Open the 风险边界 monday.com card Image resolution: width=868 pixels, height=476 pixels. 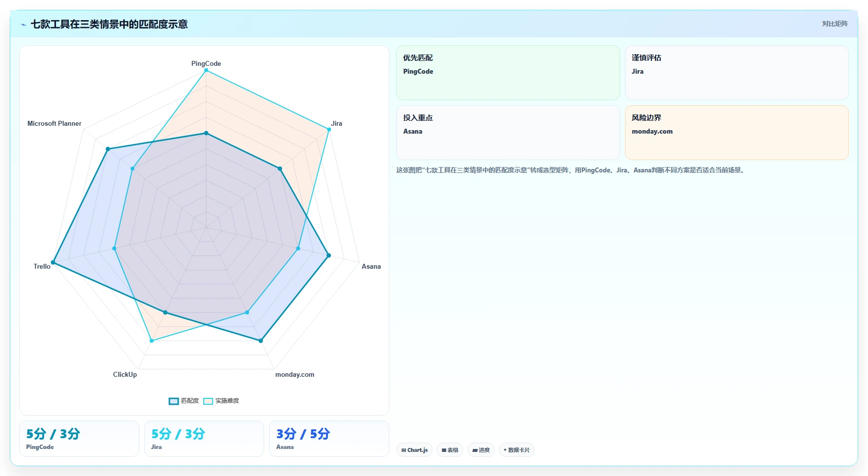[x=736, y=133]
